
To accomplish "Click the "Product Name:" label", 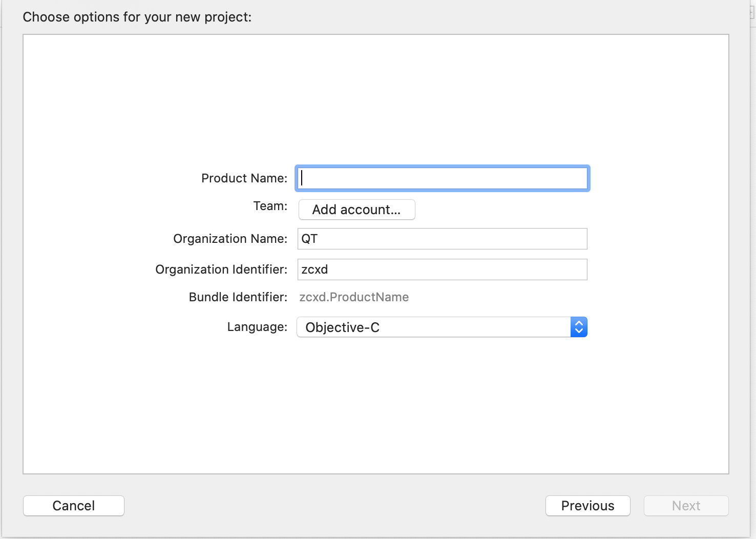I will pos(244,178).
